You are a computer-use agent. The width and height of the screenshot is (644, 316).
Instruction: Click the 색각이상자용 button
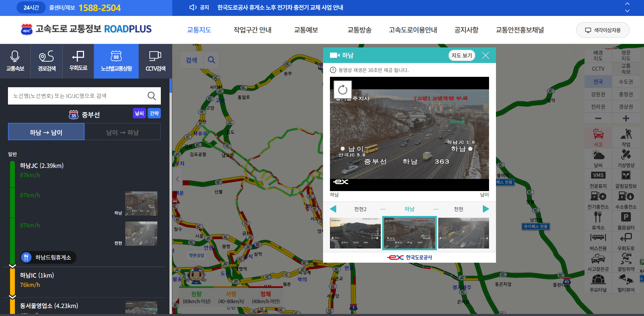[x=602, y=30]
